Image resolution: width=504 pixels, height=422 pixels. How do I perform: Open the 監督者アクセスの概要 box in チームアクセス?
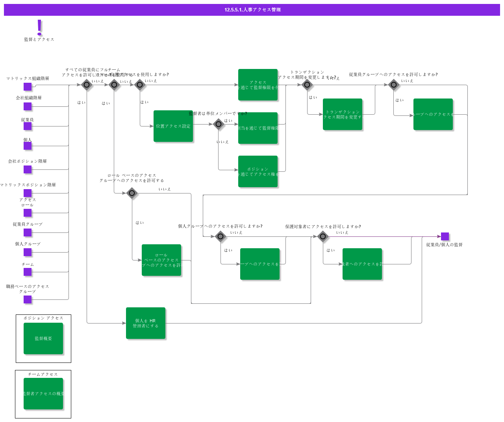pos(43,394)
